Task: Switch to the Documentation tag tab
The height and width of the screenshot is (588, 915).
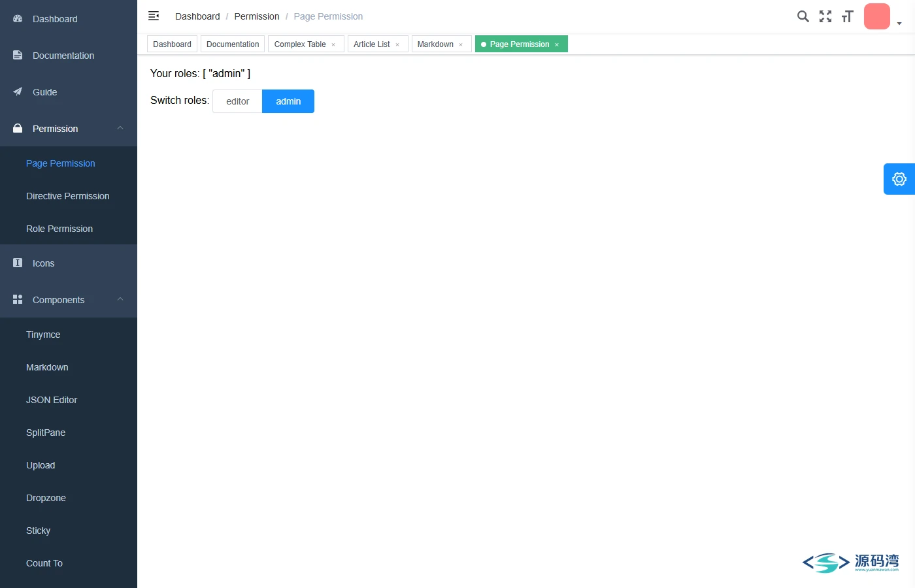Action: point(233,44)
